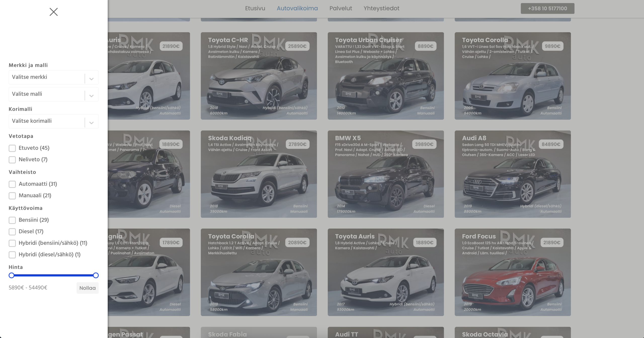Open the dark SUV 18890€ listing
This screenshot has width=644, height=338.
(x=149, y=174)
